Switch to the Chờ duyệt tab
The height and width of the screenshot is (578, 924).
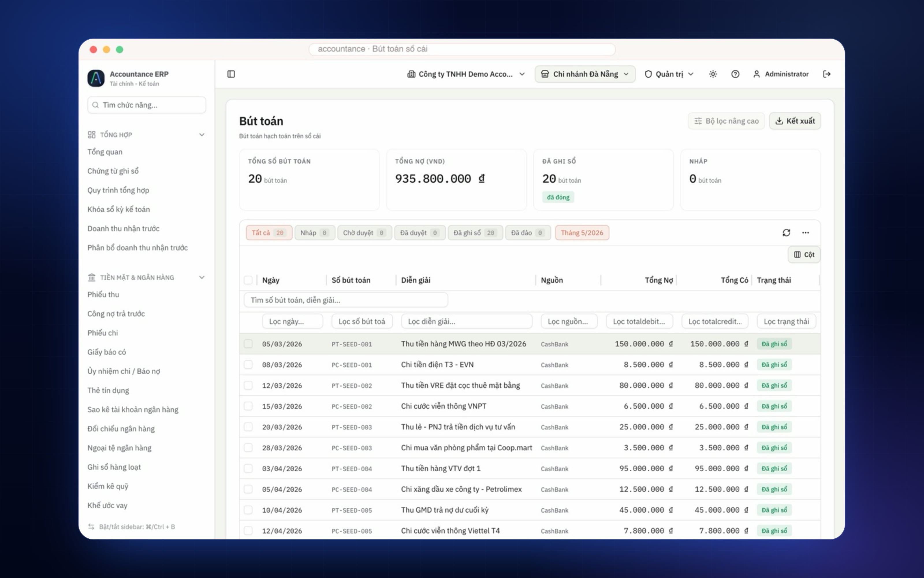point(365,232)
